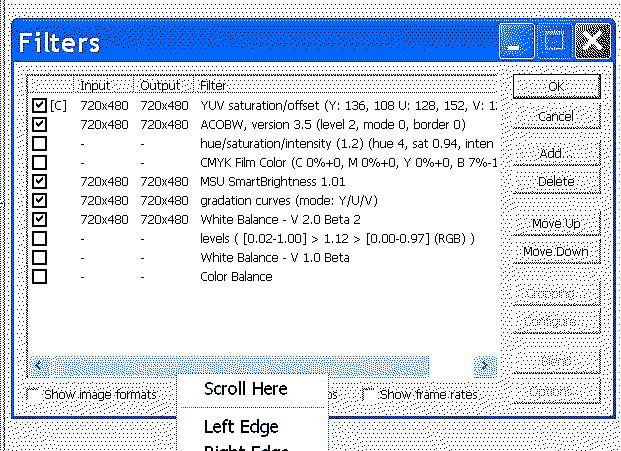Click the horizontal scrollbar thumb
The image size is (621, 451).
[x=240, y=365]
